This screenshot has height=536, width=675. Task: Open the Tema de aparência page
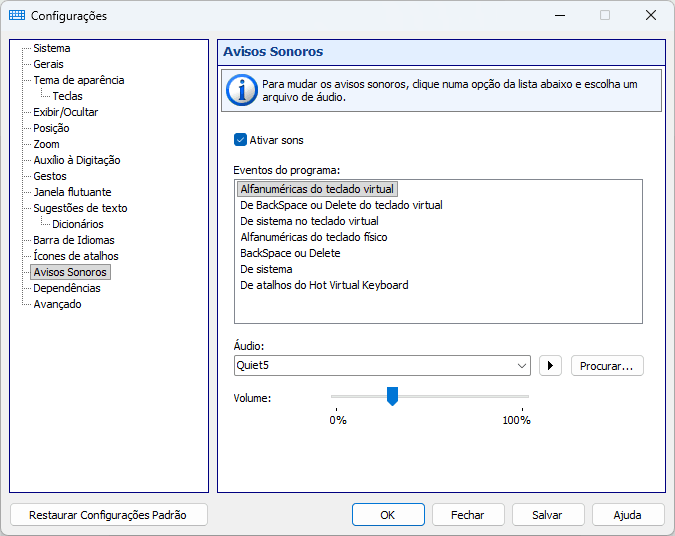click(79, 80)
